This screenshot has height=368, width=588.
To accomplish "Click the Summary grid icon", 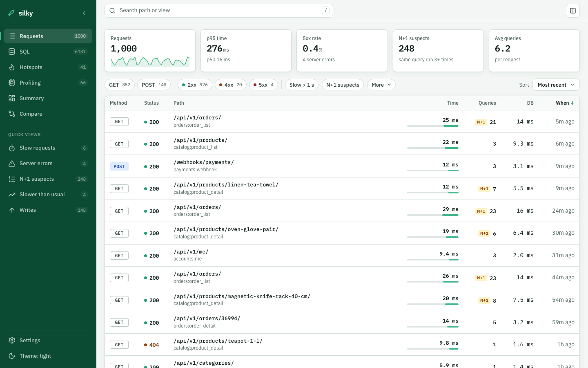I will [12, 98].
